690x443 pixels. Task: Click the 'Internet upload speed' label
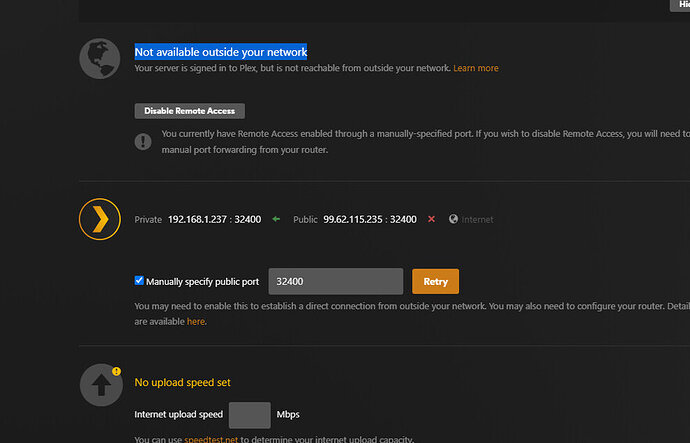pos(179,414)
